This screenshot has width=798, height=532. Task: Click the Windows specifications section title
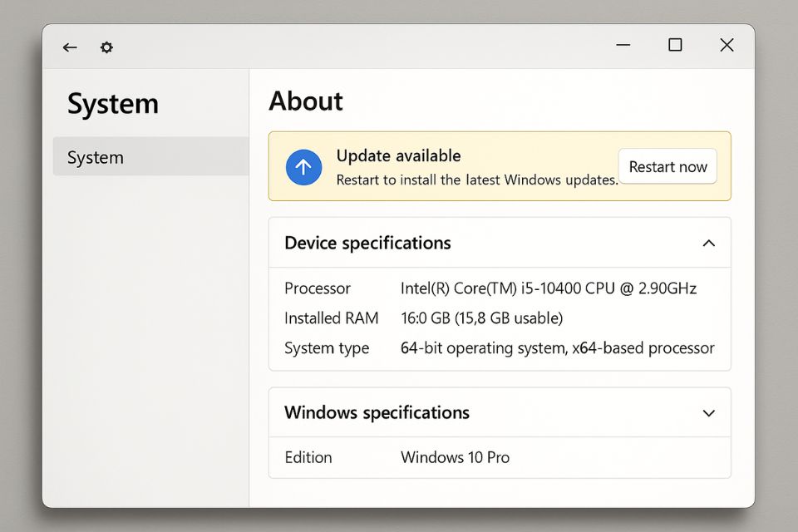coord(377,413)
